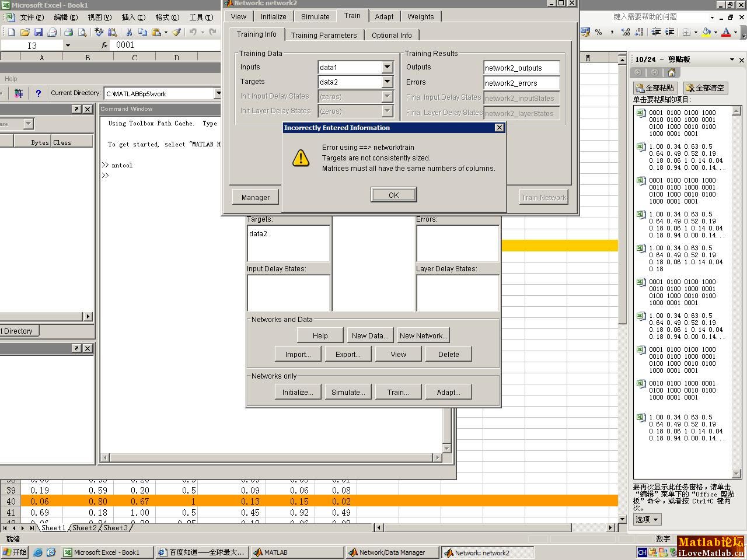The image size is (747, 560).
Task: Click the Decrease Decimal icon
Action: point(640,32)
